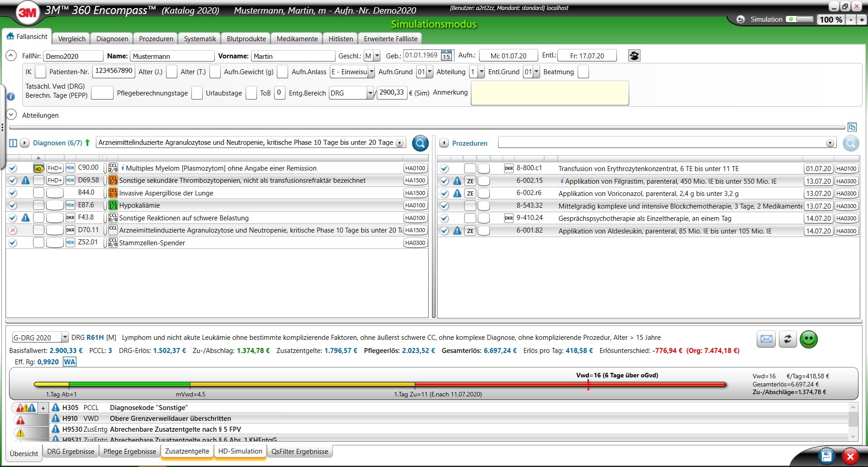Click the Diagnosen (6/7) heading link
Viewport: 868px width, 467px height.
click(x=57, y=143)
